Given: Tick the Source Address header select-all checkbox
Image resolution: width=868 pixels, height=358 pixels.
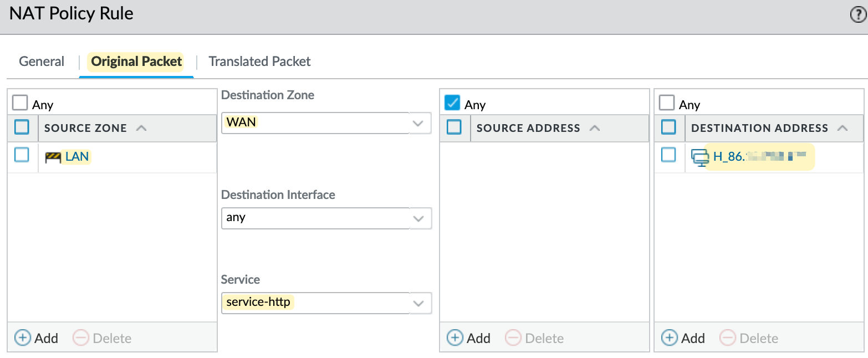Looking at the screenshot, I should [x=454, y=127].
